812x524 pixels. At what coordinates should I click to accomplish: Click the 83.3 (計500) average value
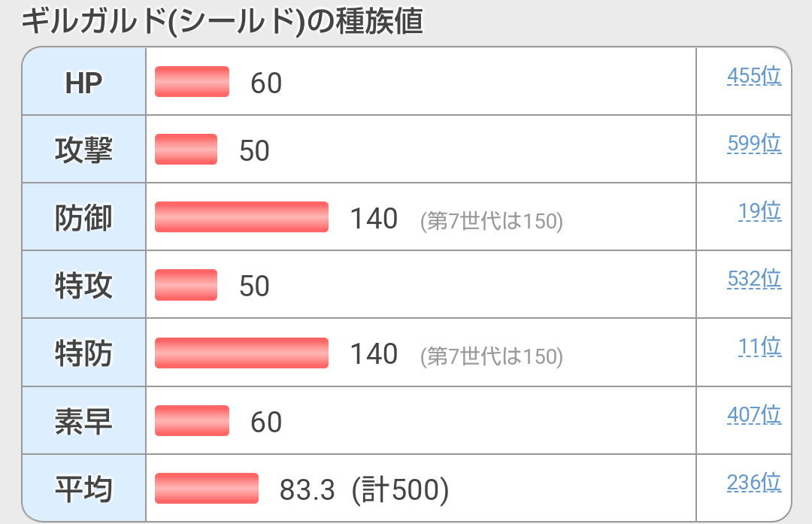364,490
